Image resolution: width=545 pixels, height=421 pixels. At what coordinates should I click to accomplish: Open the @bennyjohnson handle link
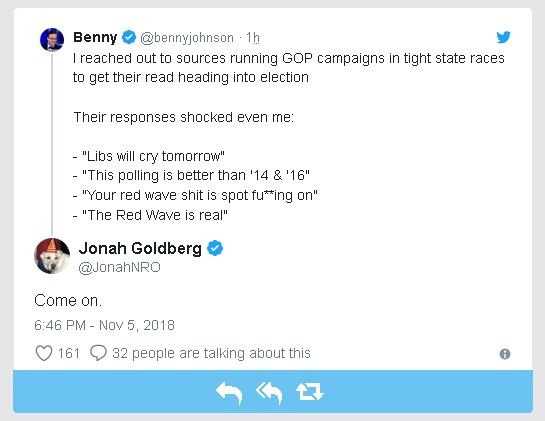point(187,38)
